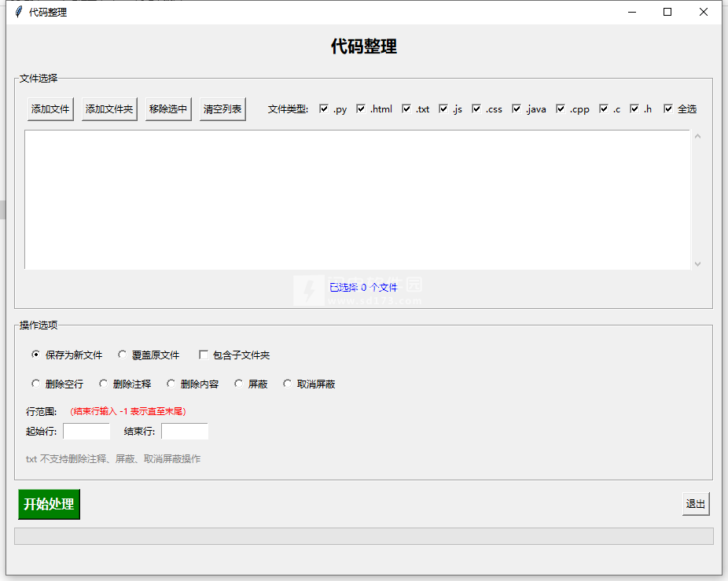Click the 起始行 input field

click(x=86, y=431)
